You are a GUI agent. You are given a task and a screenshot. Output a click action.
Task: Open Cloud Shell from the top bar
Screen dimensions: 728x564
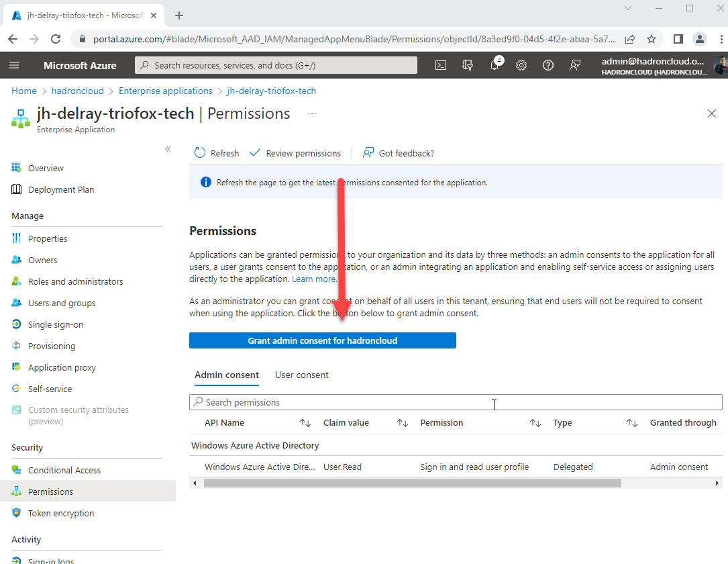pos(441,66)
